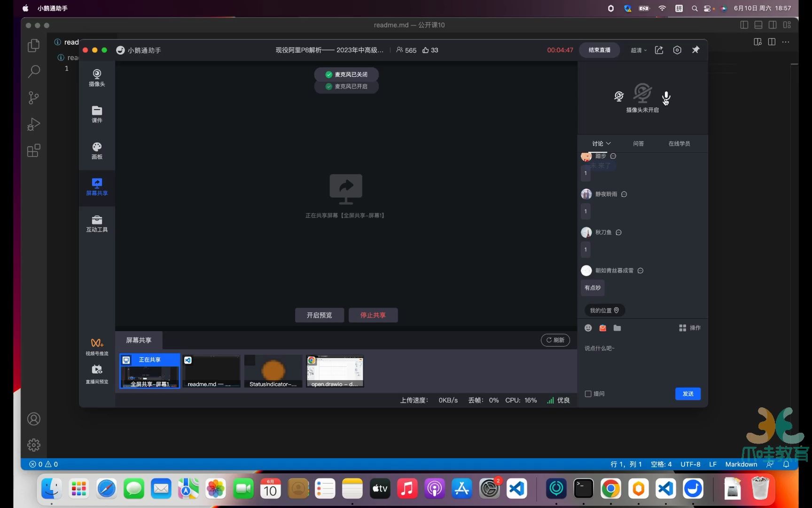The image size is (812, 508).
Task: Change UTF-8 encoding in the status bar
Action: pyautogui.click(x=690, y=464)
